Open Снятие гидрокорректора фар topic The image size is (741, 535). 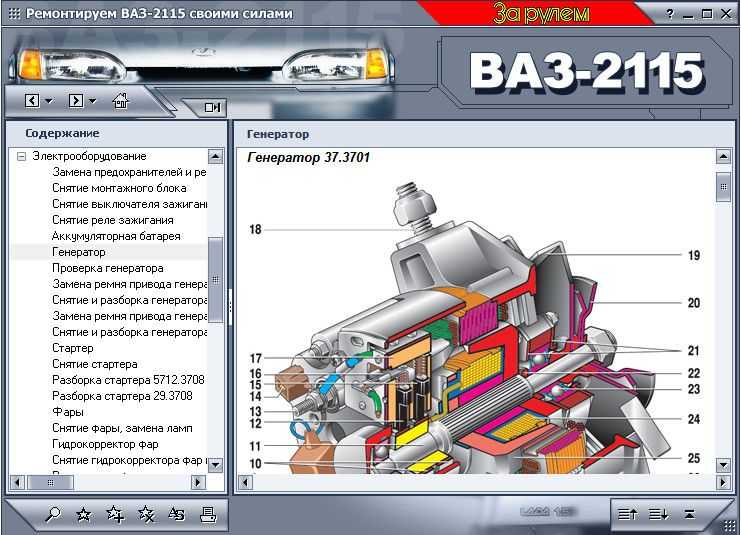129,460
